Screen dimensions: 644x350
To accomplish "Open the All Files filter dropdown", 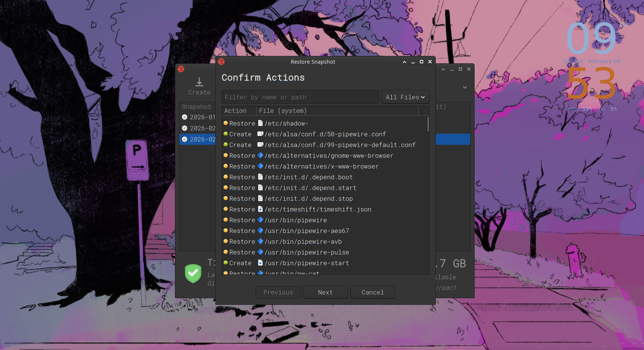I will tap(405, 97).
